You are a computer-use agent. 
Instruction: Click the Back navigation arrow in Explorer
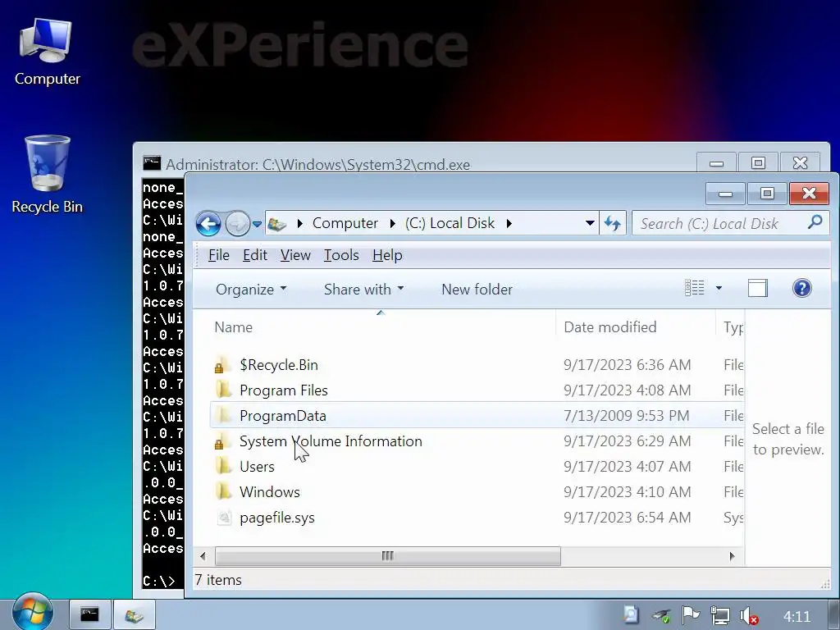click(x=208, y=223)
